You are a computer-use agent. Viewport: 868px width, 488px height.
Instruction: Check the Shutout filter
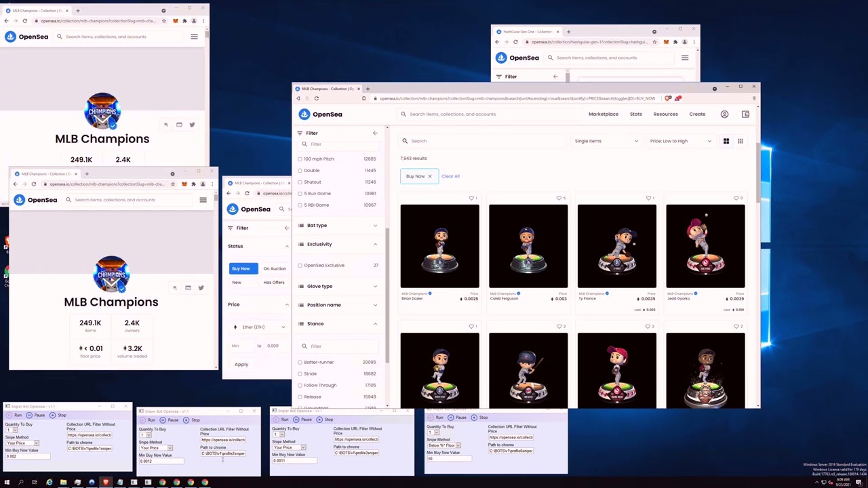pyautogui.click(x=300, y=182)
